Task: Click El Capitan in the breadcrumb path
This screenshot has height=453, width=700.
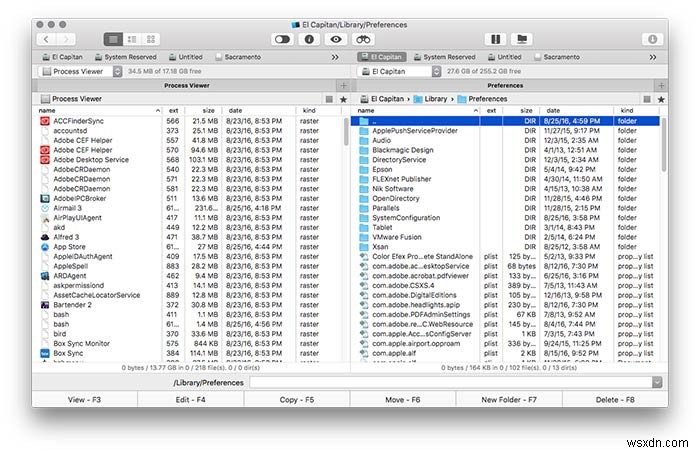Action: [x=382, y=99]
